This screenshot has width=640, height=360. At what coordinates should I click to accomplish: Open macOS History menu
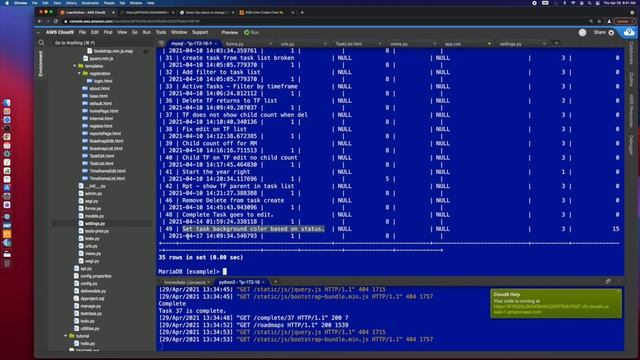click(71, 3)
